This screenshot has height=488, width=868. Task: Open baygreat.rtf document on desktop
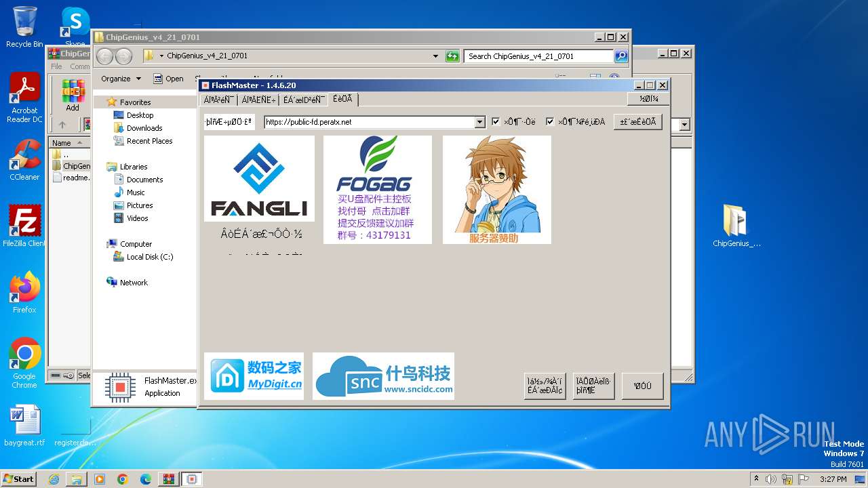click(24, 426)
